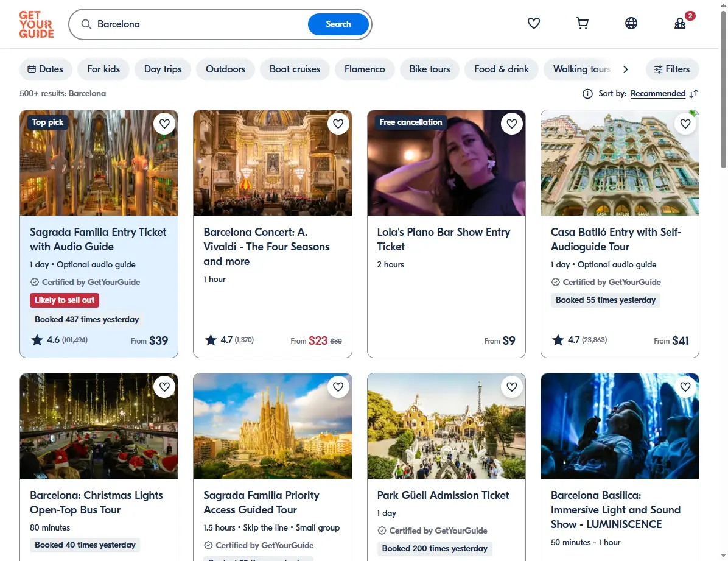
Task: Select the Boat cruises category chip
Action: (295, 69)
